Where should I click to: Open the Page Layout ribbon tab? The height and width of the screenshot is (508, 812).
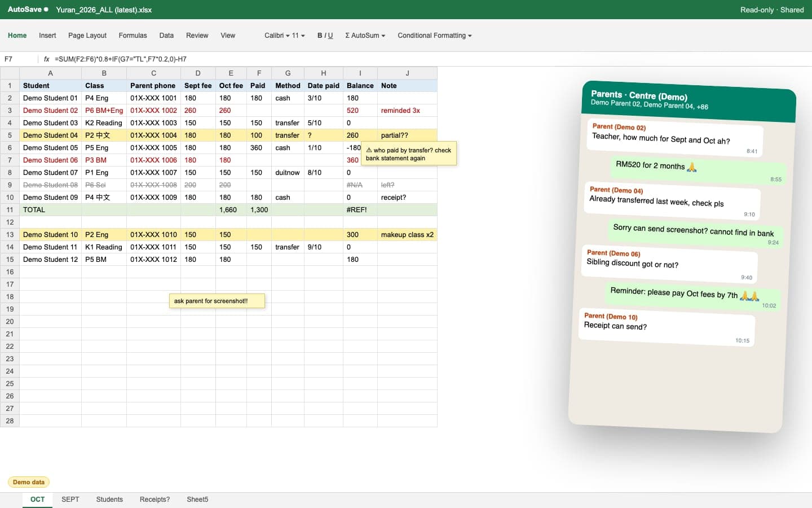pyautogui.click(x=87, y=36)
